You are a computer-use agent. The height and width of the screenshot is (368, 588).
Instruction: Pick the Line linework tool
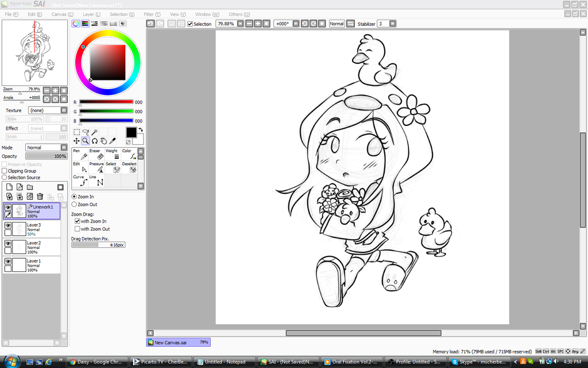click(x=96, y=181)
